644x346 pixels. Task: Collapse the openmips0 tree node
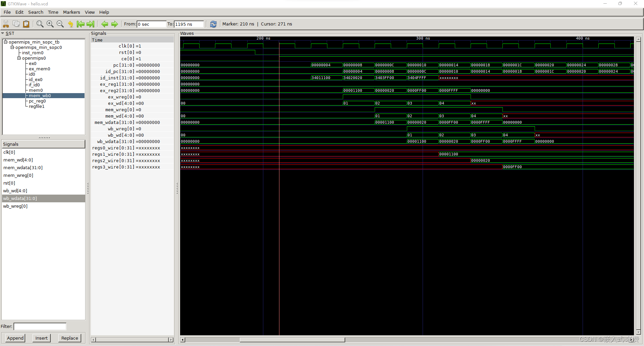(x=19, y=58)
